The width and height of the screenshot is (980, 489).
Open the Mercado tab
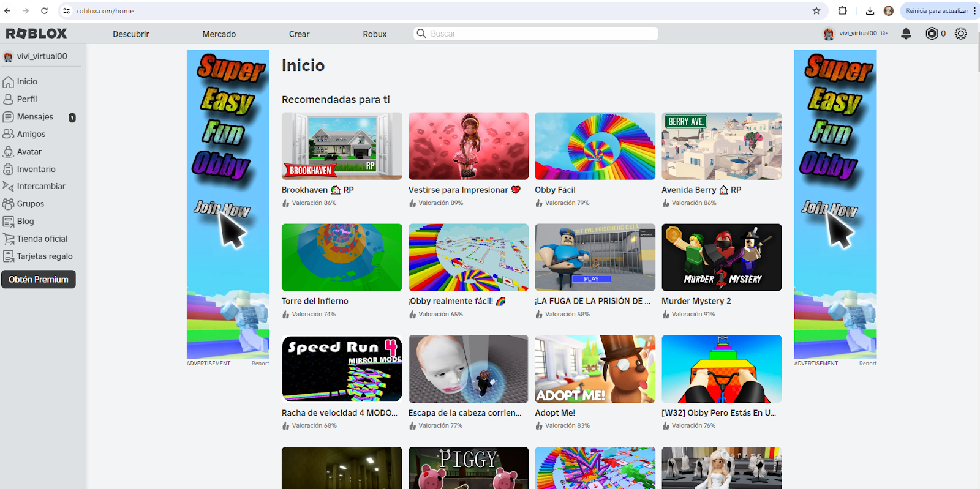point(219,34)
